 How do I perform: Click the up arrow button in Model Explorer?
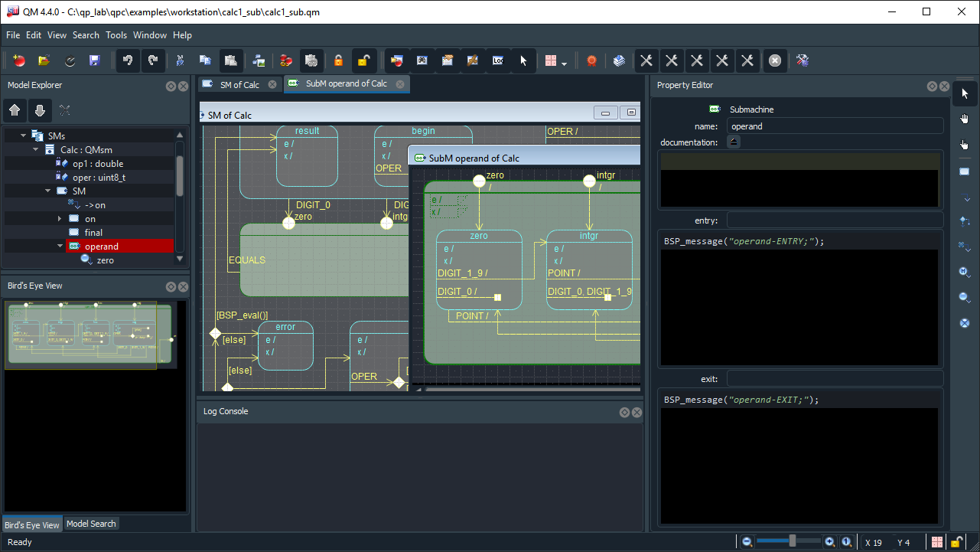[x=15, y=110]
